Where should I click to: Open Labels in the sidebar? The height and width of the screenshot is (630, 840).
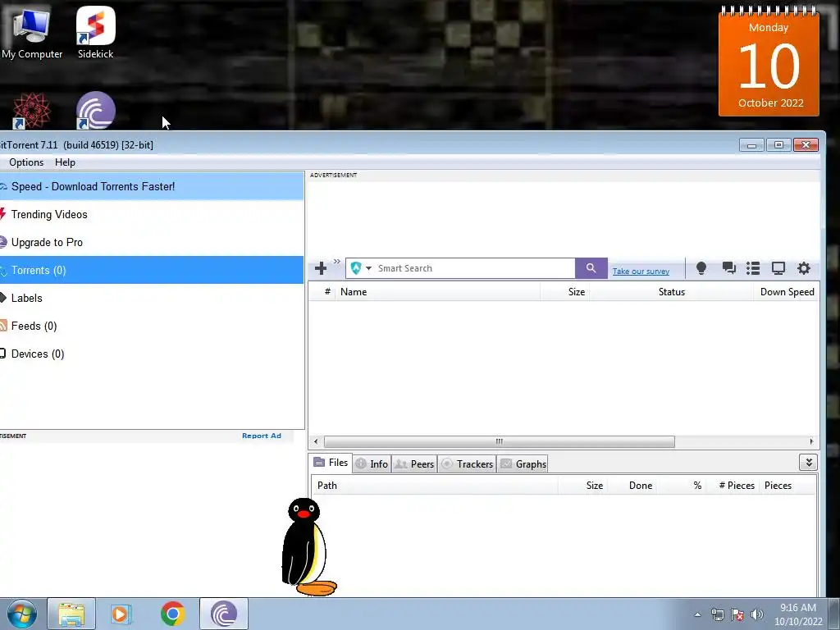[x=152, y=298]
